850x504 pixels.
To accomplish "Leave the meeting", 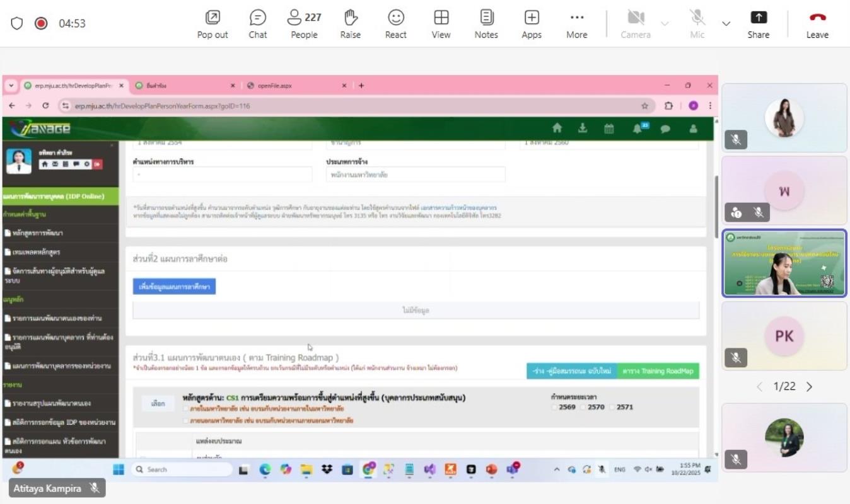I will [817, 24].
